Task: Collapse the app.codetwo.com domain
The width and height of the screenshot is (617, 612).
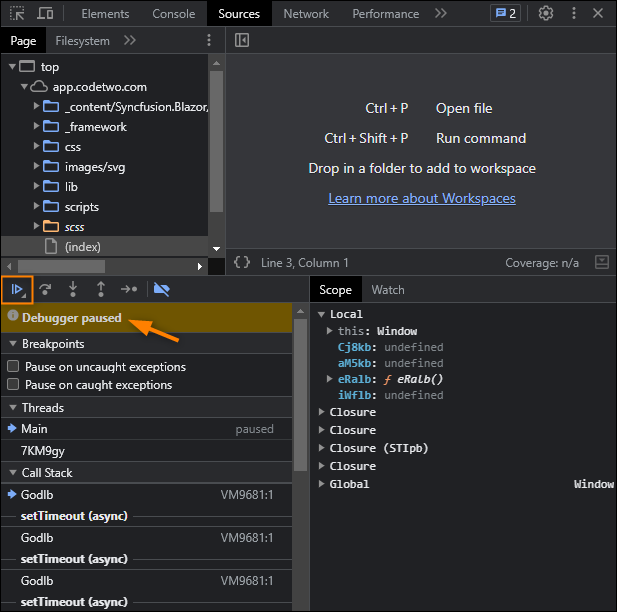Action: coord(24,86)
